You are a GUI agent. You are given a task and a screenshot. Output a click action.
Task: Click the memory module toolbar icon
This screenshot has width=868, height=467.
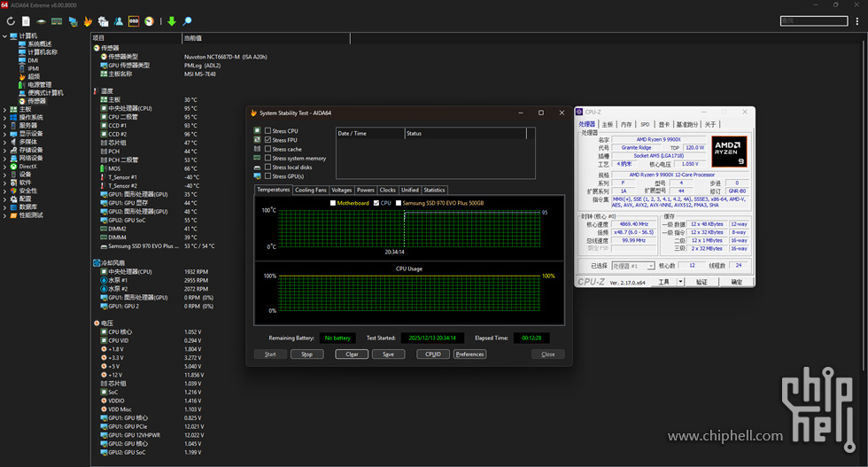[x=57, y=21]
